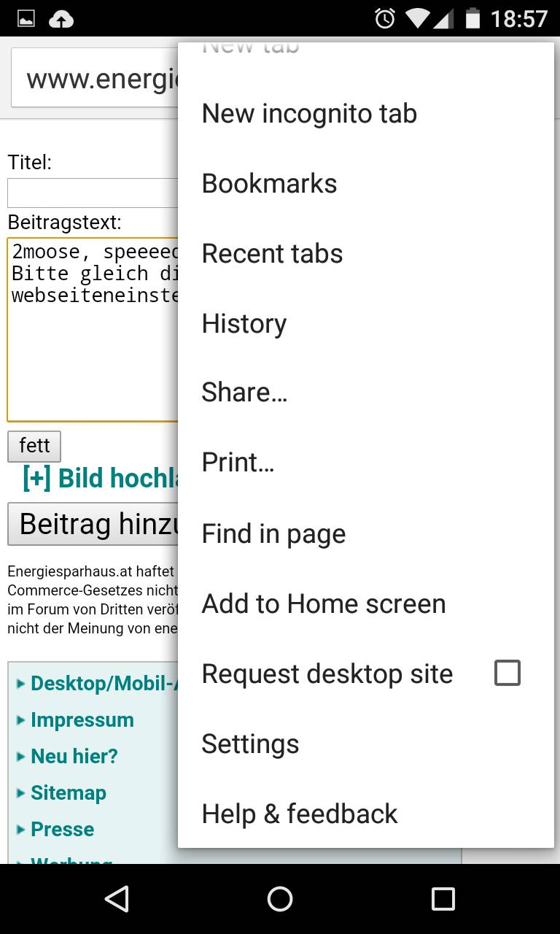This screenshot has height=934, width=560.
Task: Select Recent tabs menu entry
Action: click(272, 254)
